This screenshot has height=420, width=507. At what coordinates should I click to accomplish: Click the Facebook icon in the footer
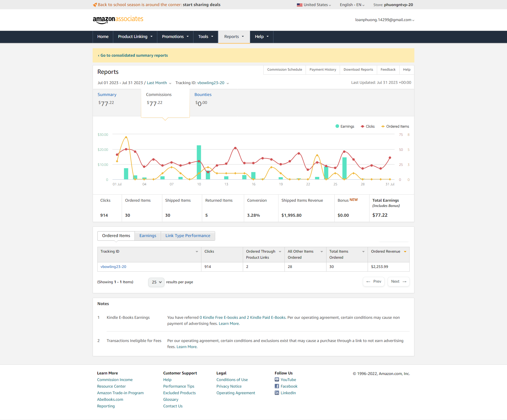pyautogui.click(x=277, y=386)
